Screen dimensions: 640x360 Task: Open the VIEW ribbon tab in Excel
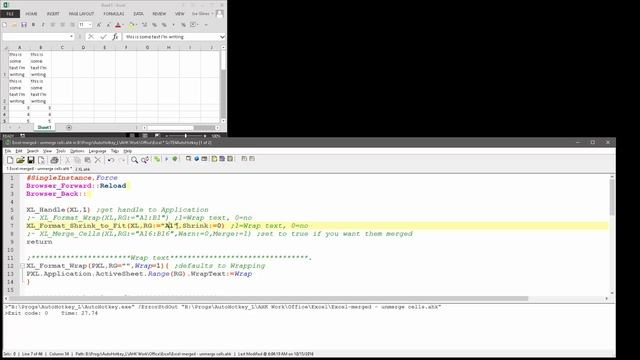pos(180,14)
